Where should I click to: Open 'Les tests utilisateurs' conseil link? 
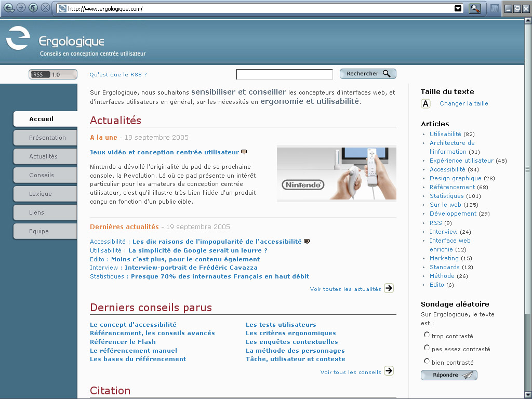281,325
